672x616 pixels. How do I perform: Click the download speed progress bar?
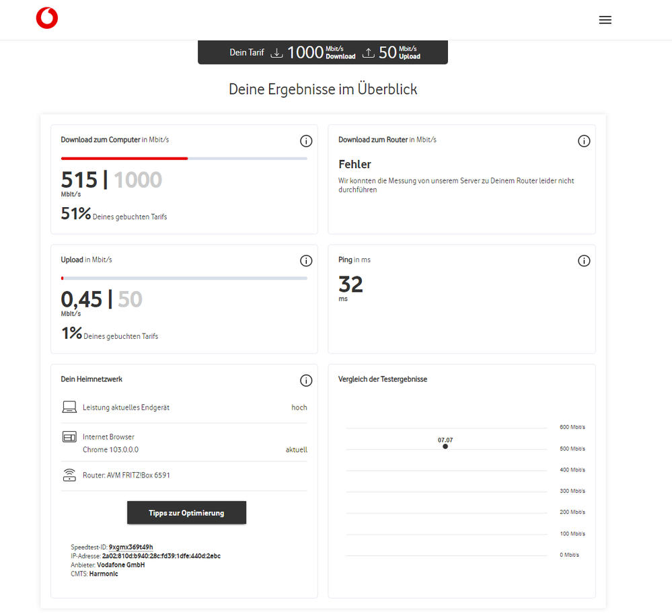pyautogui.click(x=184, y=159)
